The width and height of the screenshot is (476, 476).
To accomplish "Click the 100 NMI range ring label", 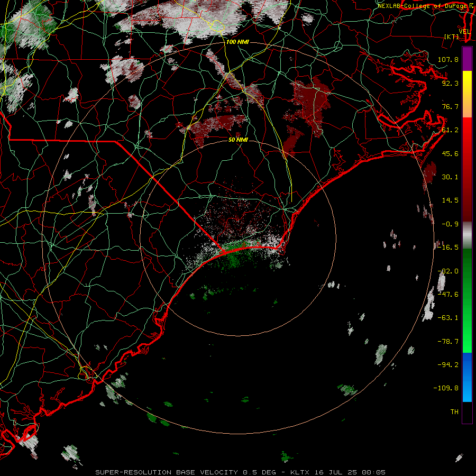I will (237, 42).
